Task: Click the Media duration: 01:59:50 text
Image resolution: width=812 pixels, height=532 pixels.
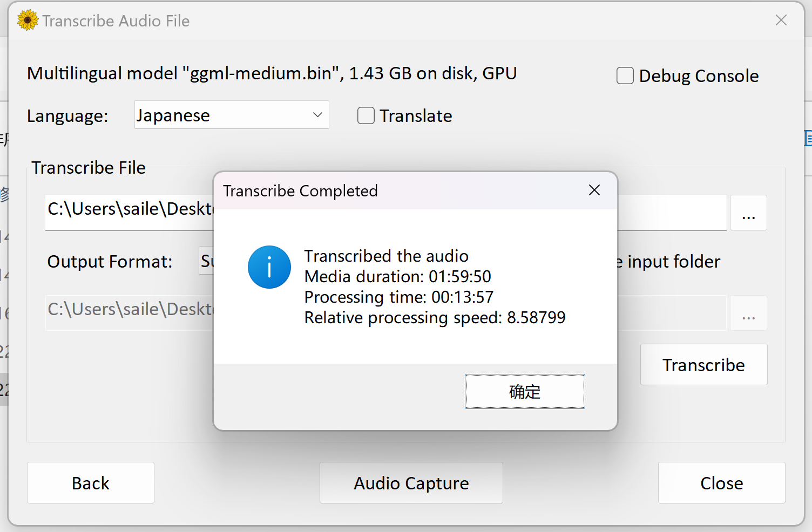Action: click(x=398, y=276)
